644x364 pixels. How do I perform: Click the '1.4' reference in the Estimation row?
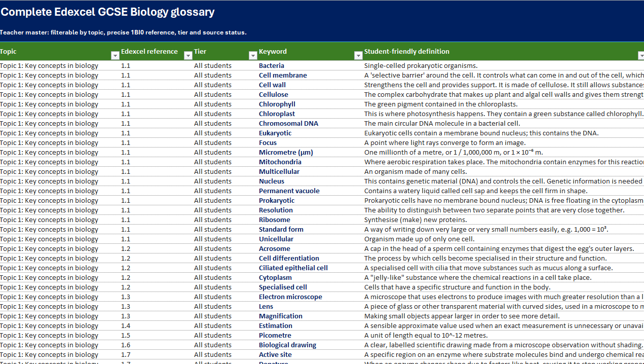tap(126, 325)
